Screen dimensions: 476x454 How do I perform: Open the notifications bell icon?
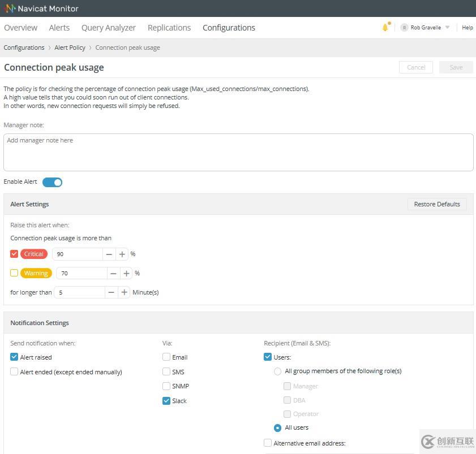[x=386, y=27]
